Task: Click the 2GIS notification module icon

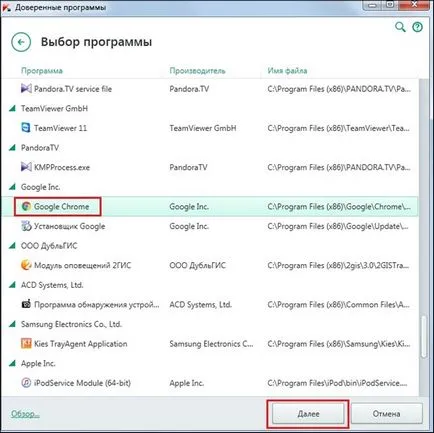Action: (26, 265)
